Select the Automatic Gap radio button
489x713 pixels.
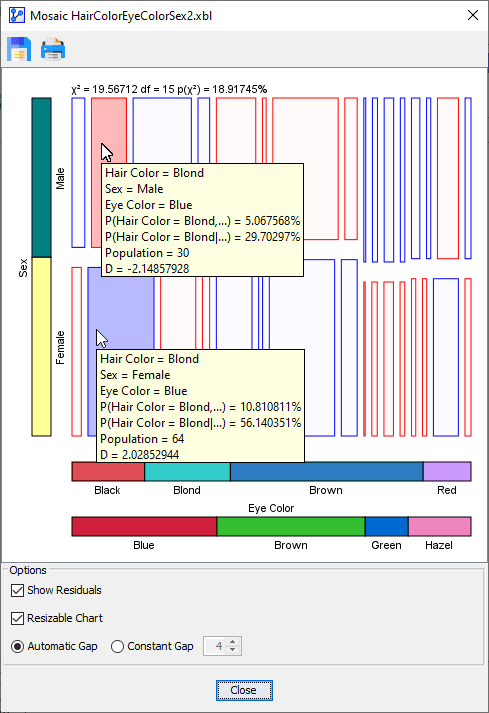(x=17, y=646)
